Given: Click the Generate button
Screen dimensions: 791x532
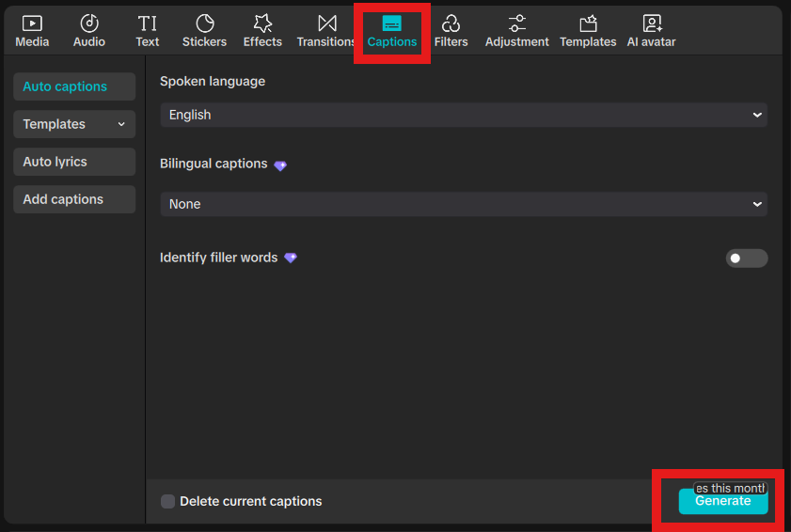Looking at the screenshot, I should click(723, 501).
